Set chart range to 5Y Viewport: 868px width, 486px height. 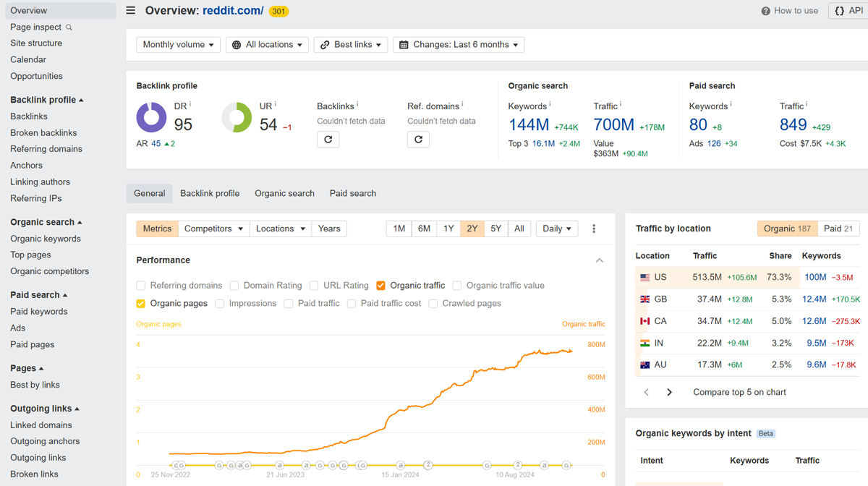coord(495,229)
